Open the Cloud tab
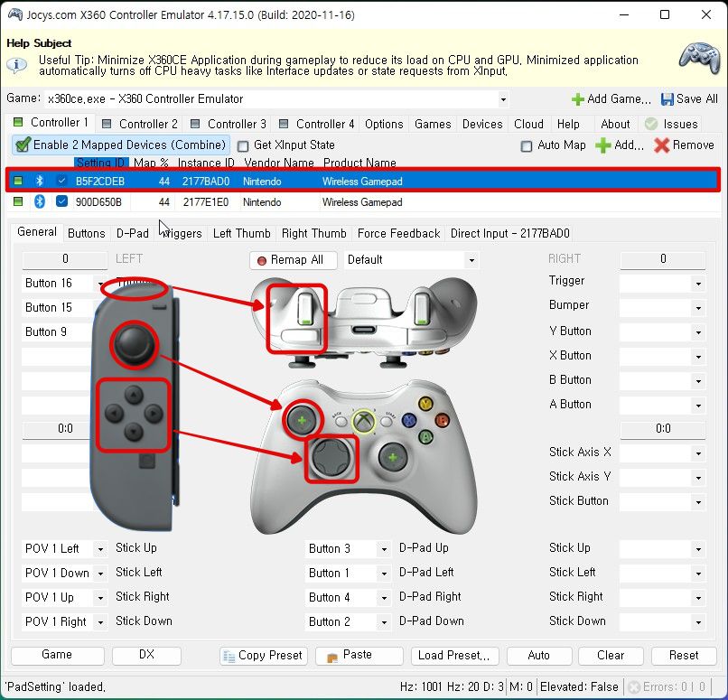The height and width of the screenshot is (700, 728). click(528, 124)
